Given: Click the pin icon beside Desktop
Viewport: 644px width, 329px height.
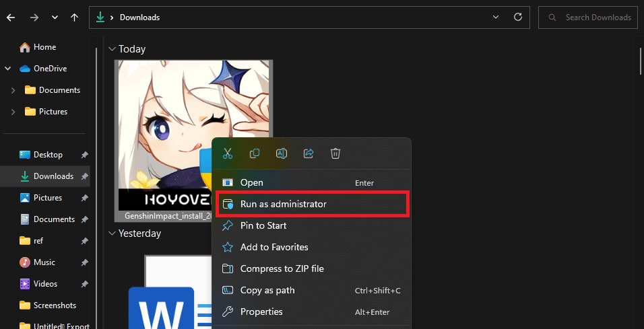Looking at the screenshot, I should click(x=85, y=155).
